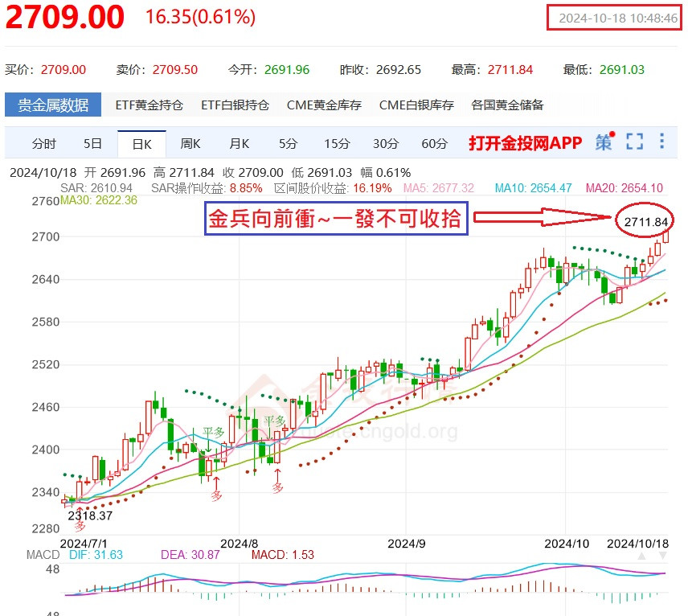Click the 最低 2691.03 value
This screenshot has height=616, width=688.
[622, 69]
